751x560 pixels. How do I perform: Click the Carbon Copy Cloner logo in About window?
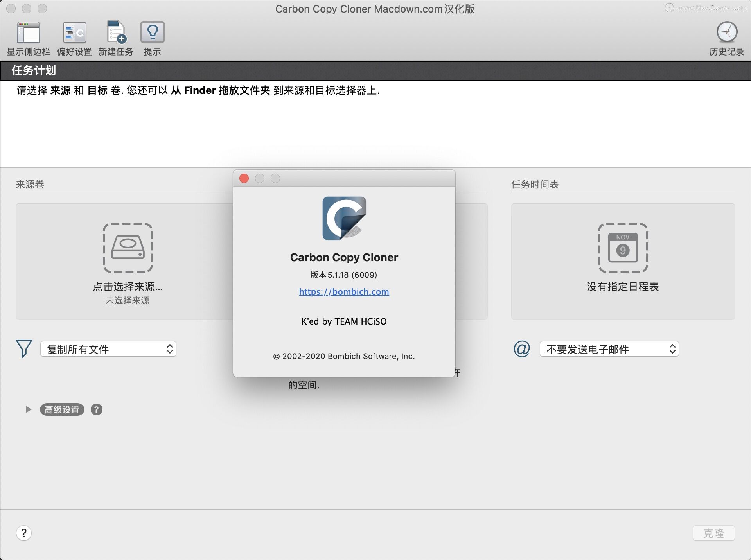tap(344, 218)
